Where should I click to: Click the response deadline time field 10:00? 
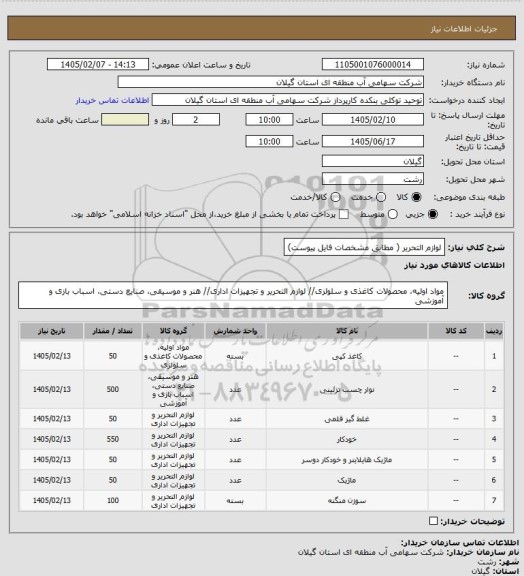click(269, 120)
